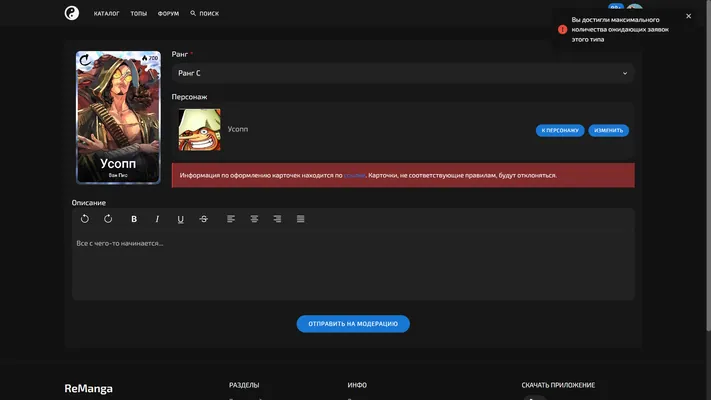Image resolution: width=711 pixels, height=400 pixels.
Task: Align description text to the right
Action: pyautogui.click(x=277, y=219)
